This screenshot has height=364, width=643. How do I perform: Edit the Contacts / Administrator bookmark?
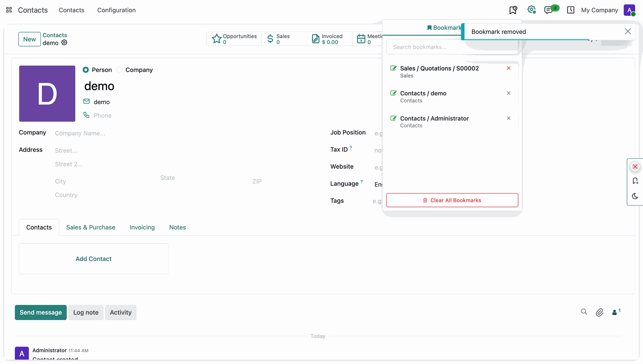(394, 118)
